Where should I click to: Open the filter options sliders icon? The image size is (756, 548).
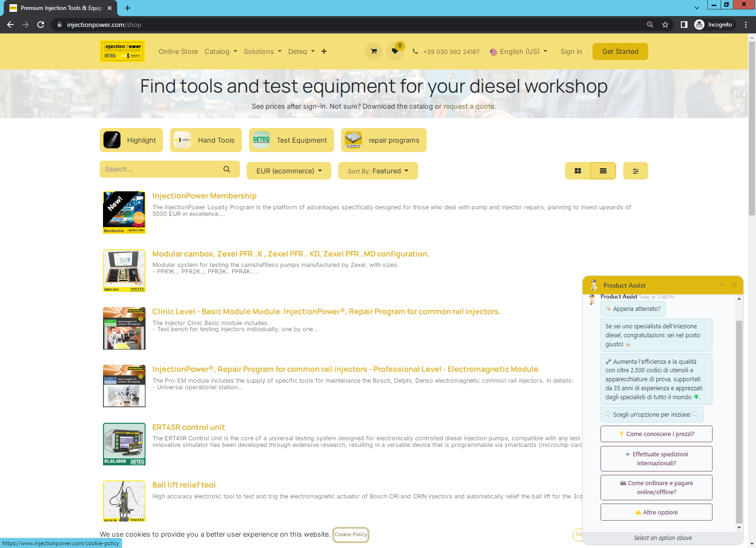[x=636, y=171]
